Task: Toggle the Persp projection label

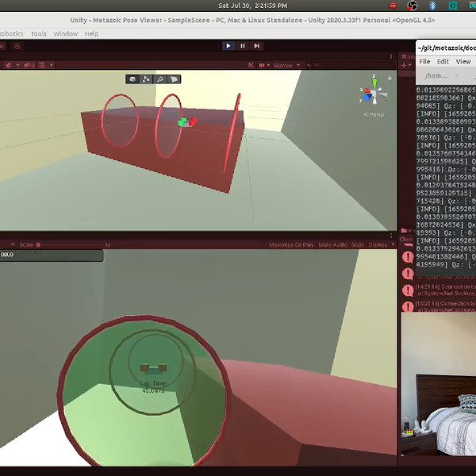Action: tap(374, 114)
